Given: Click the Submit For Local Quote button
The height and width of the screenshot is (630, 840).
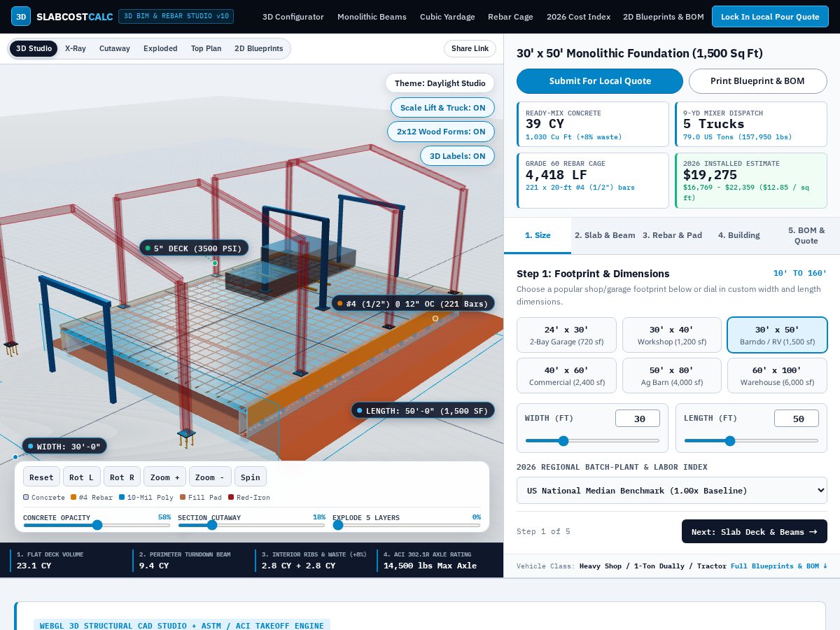Looking at the screenshot, I should point(600,81).
